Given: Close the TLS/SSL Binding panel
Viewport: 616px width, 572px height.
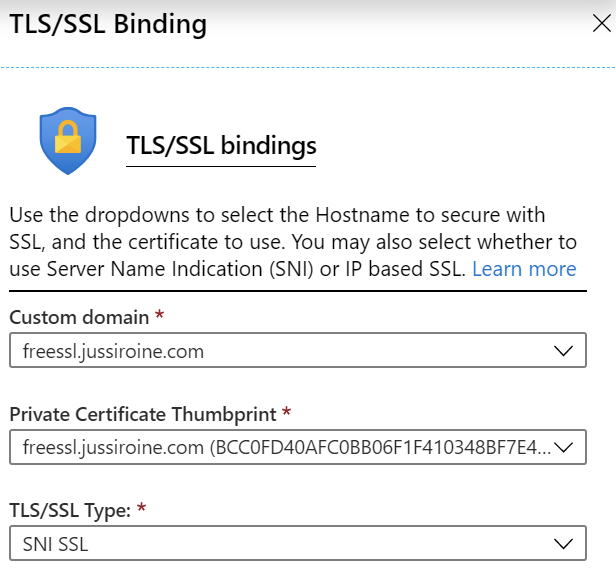Looking at the screenshot, I should [x=601, y=24].
